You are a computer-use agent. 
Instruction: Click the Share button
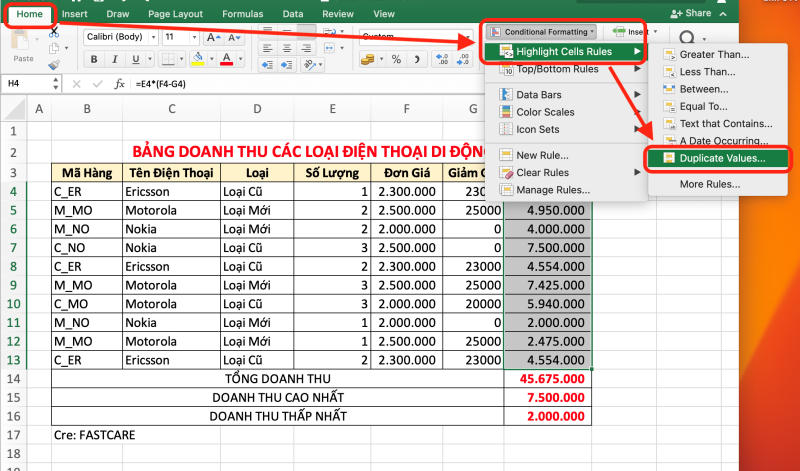pyautogui.click(x=691, y=14)
